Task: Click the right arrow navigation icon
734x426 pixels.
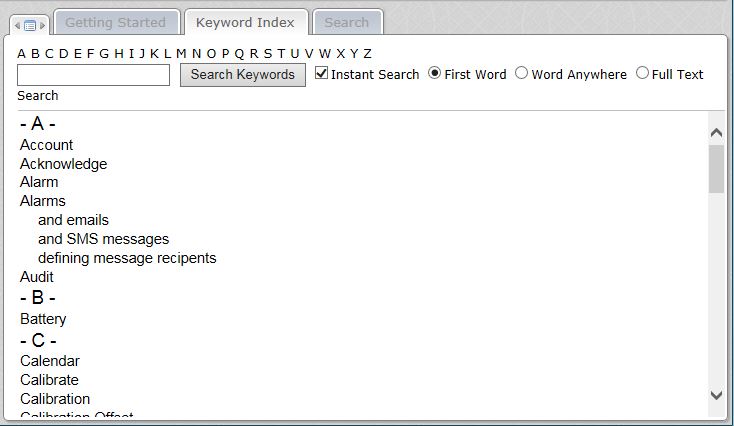Action: coord(42,25)
